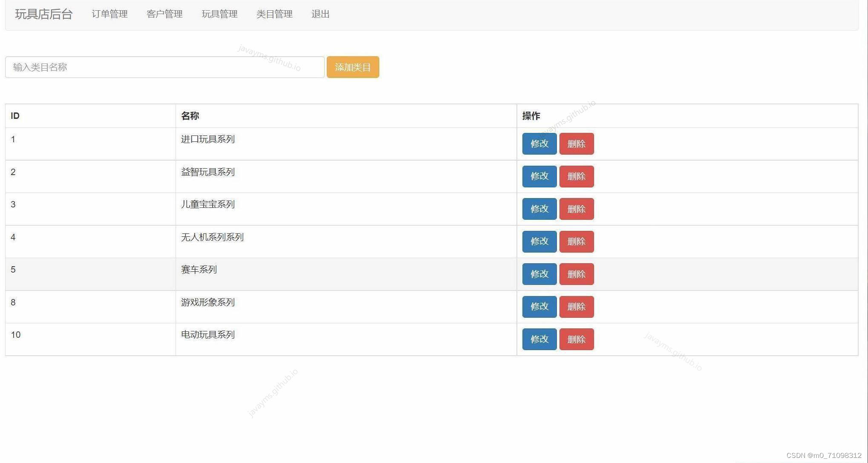Viewport: 868px width, 463px height.
Task: Select the 类目管理 menu item
Action: [x=274, y=14]
